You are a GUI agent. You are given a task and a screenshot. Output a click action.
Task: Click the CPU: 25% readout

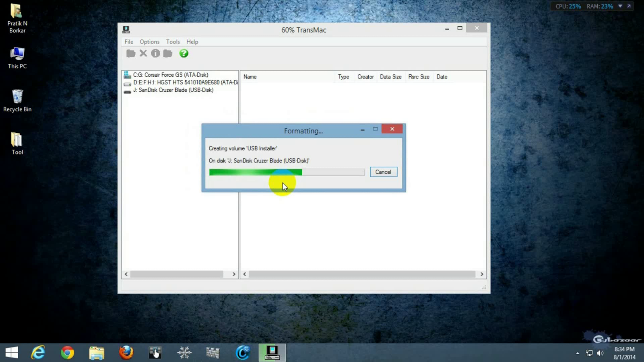coord(568,6)
